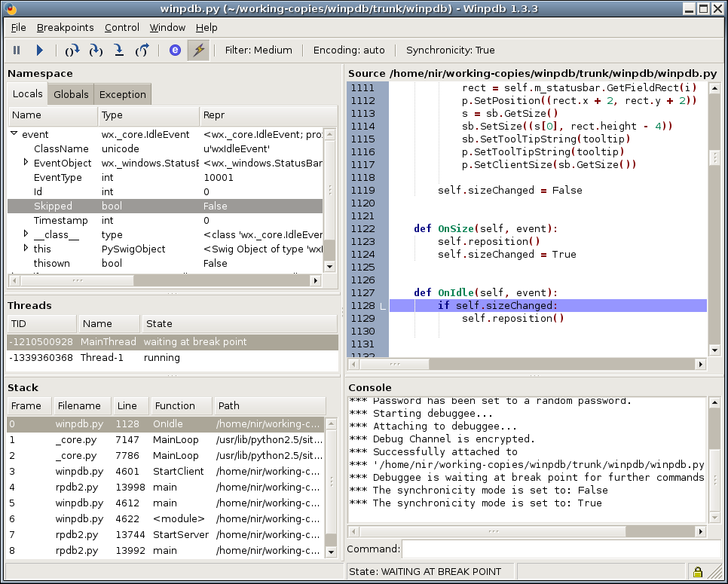The height and width of the screenshot is (584, 728).
Task: Click the 'def OnIdle(self, event):' source line
Action: click(x=485, y=293)
